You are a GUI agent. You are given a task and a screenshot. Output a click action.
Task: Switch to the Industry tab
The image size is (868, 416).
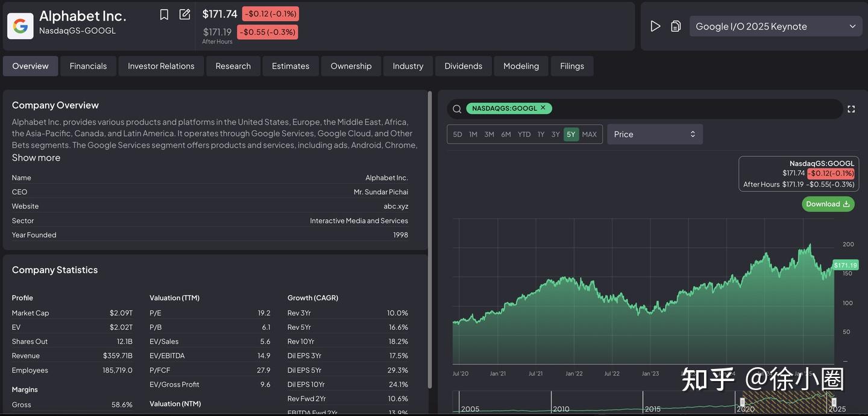point(408,66)
